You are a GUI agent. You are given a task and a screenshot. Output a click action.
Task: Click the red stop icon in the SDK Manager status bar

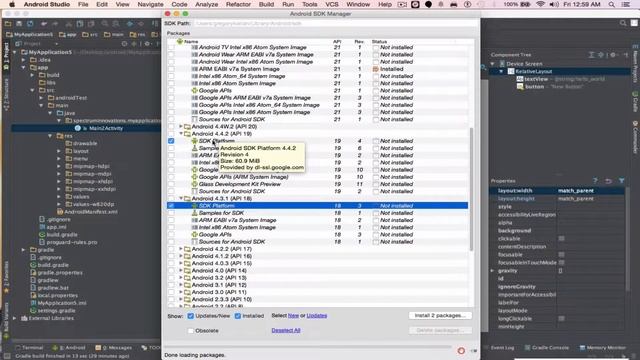tap(461, 351)
